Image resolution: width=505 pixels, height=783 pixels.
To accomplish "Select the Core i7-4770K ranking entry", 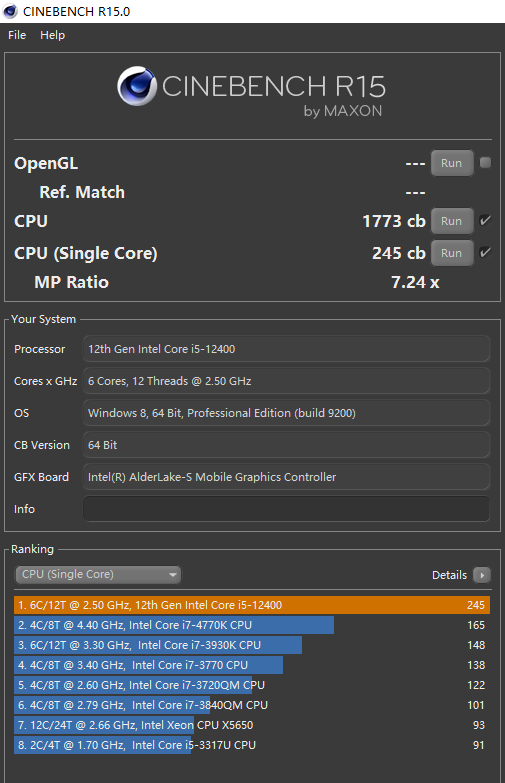I will coord(252,625).
